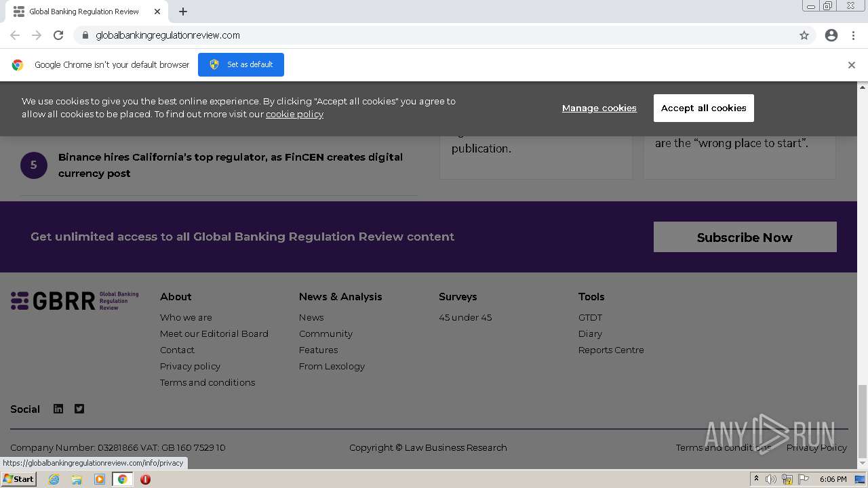The height and width of the screenshot is (488, 868).
Task: Open the Windows Start menu
Action: pos(18,479)
